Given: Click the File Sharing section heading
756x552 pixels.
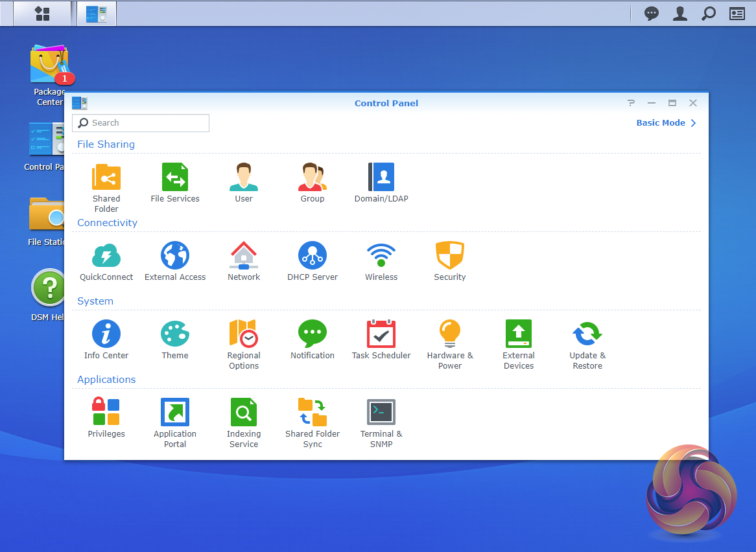Looking at the screenshot, I should 106,144.
